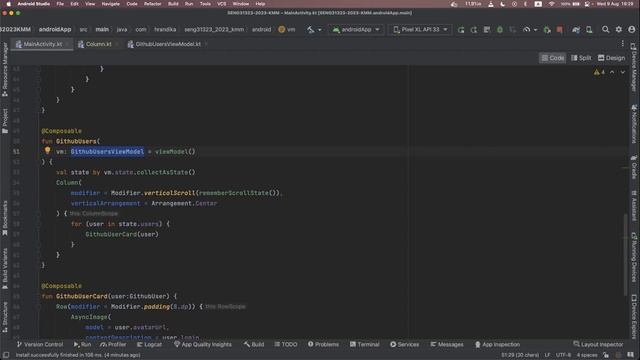Switch editor to Code view mode

coord(552,58)
